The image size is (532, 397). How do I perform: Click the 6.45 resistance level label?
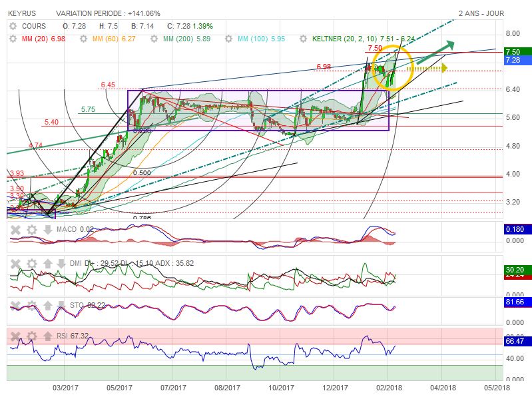pyautogui.click(x=108, y=85)
